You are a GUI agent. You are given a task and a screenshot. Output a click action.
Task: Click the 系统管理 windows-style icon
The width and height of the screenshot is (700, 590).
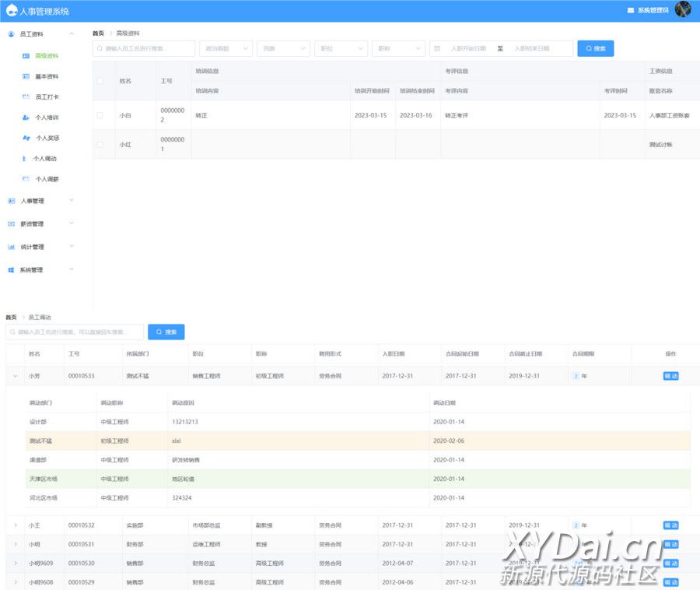[11, 270]
